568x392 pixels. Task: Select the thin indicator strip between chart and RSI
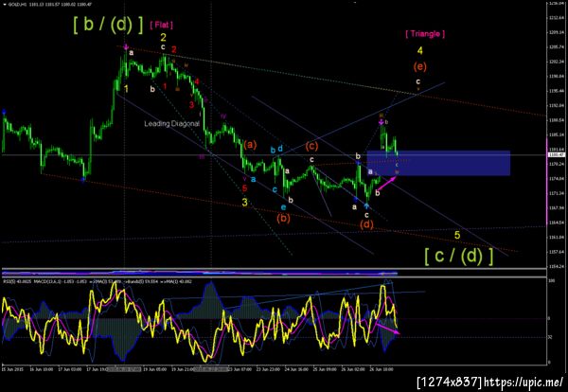click(274, 273)
